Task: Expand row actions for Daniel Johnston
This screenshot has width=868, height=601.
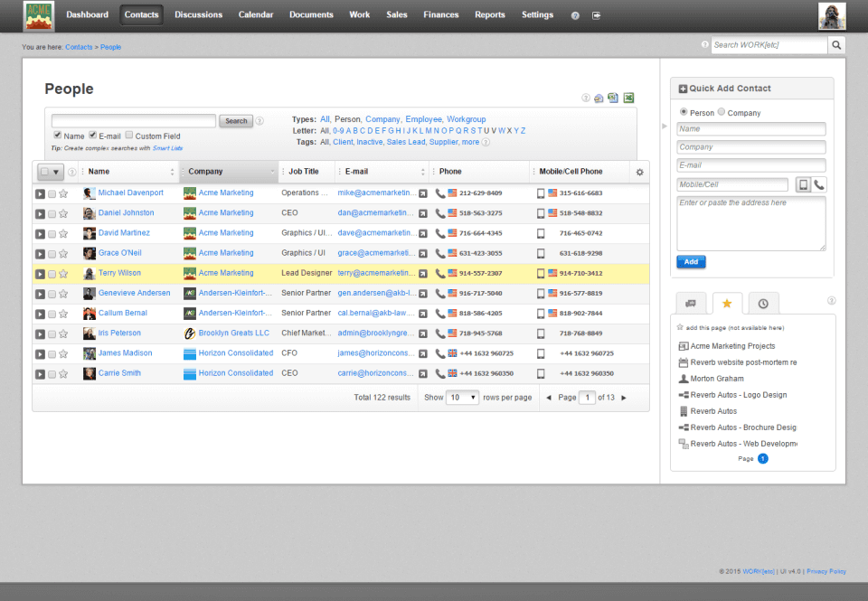Action: [x=40, y=213]
